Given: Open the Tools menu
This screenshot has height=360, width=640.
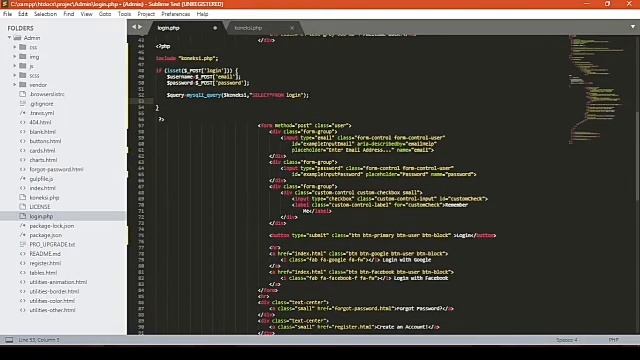Looking at the screenshot, I should 124,14.
